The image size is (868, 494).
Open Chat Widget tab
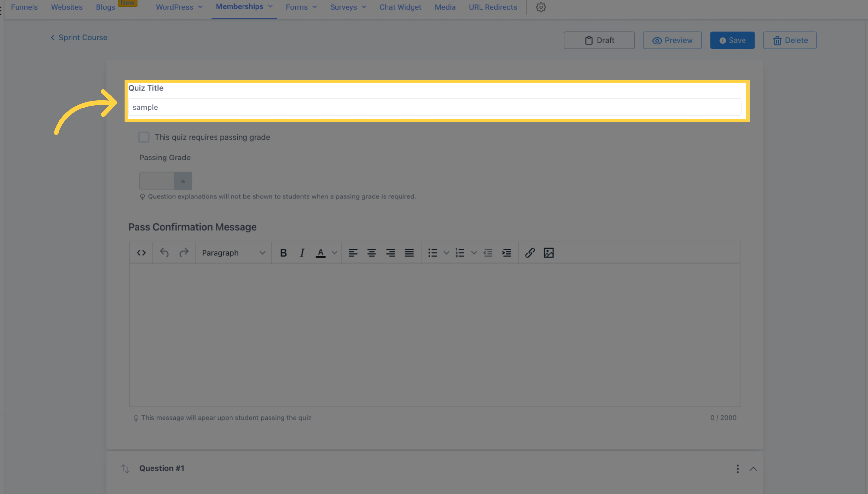coord(400,7)
